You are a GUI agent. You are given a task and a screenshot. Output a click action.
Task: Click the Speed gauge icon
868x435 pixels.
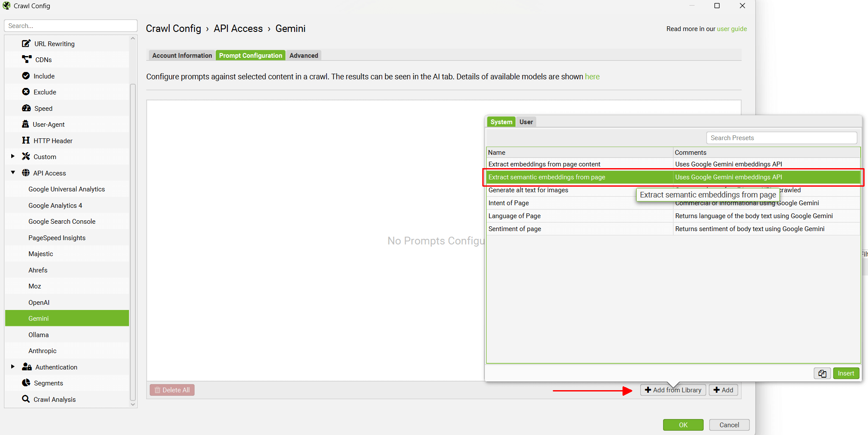[26, 108]
